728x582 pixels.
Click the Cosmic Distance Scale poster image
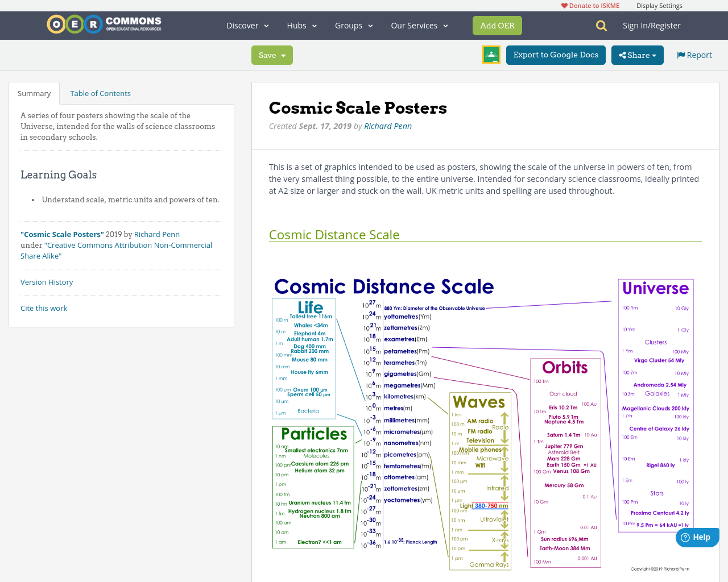click(x=483, y=421)
